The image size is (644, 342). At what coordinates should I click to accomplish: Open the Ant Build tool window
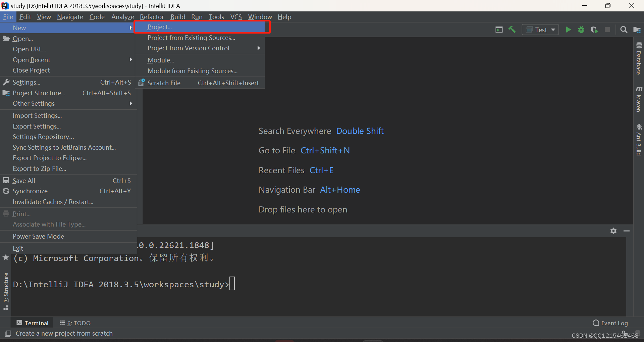(x=639, y=140)
